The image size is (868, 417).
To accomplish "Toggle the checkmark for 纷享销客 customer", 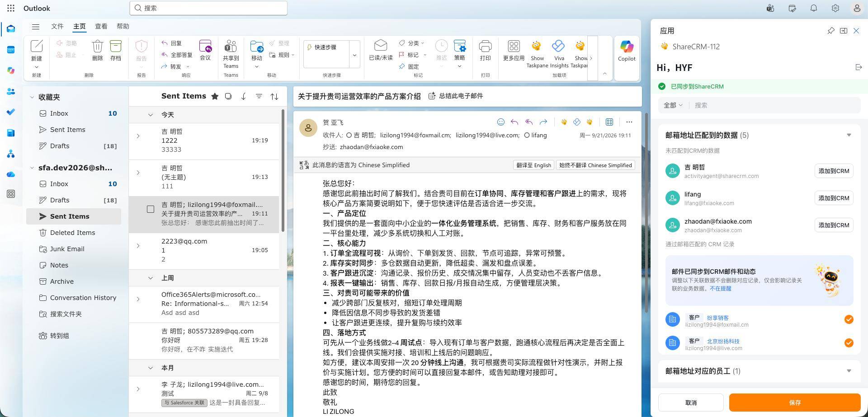I will pos(849,319).
